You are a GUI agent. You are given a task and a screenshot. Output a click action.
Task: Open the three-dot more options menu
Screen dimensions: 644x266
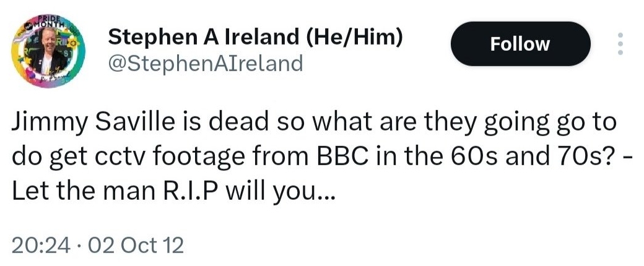point(620,44)
